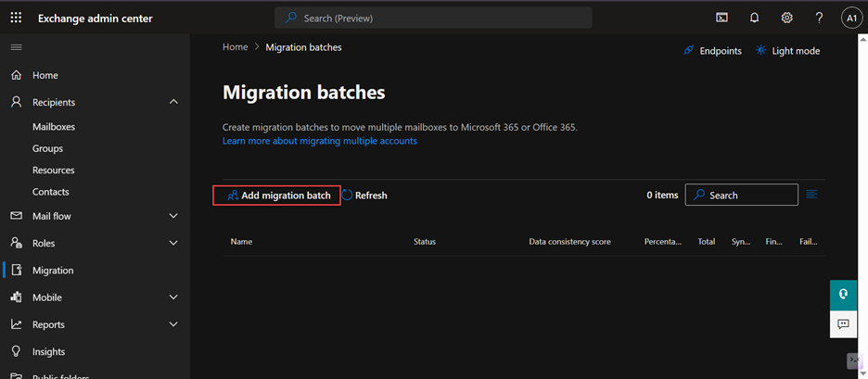The height and width of the screenshot is (379, 868).
Task: Click the Refresh button label
Action: click(371, 196)
